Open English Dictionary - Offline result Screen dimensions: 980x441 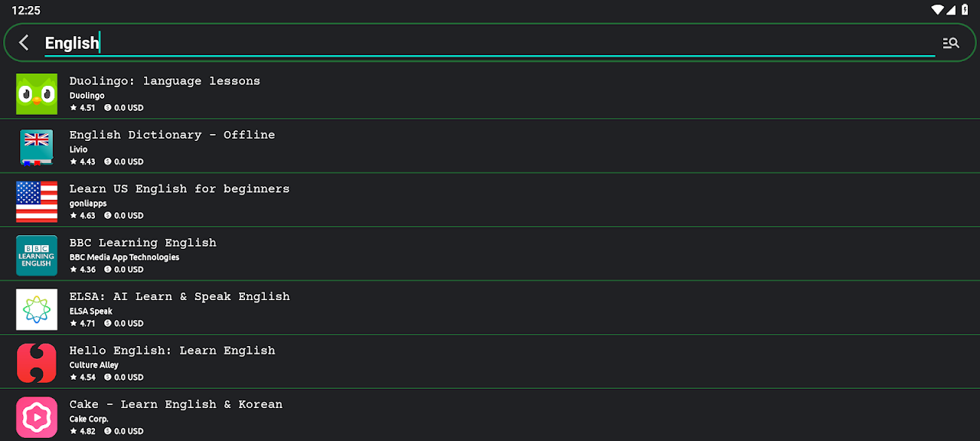click(x=172, y=135)
